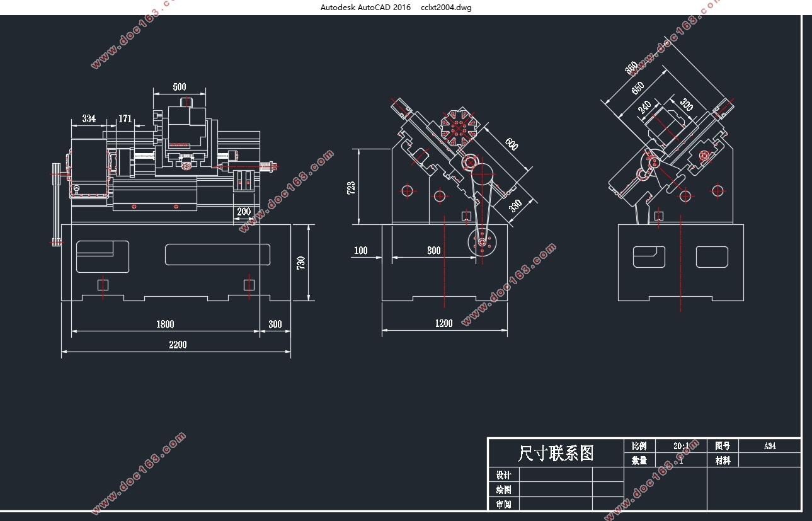Click the 723 vertical dimension text
Viewport: 812px width, 521px height.
pos(351,186)
